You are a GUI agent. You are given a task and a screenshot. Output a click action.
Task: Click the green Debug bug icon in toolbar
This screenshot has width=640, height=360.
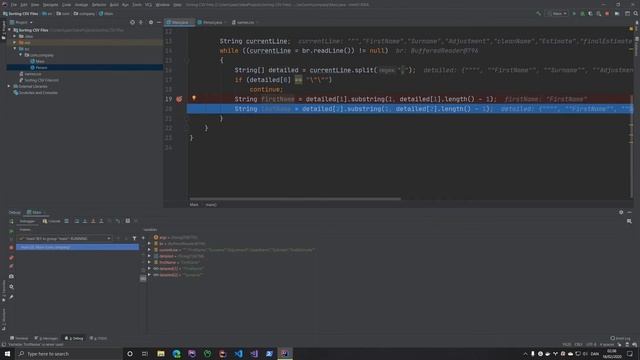pyautogui.click(x=582, y=13)
